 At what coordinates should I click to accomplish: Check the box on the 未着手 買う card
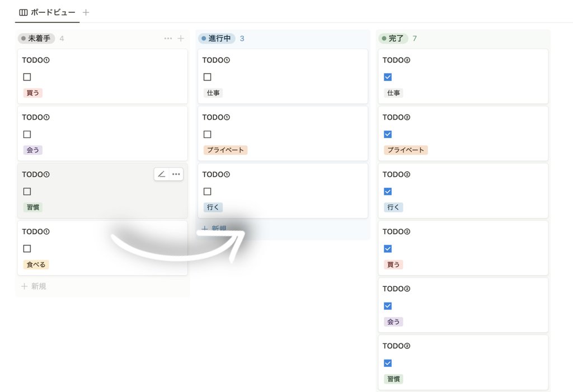tap(27, 77)
